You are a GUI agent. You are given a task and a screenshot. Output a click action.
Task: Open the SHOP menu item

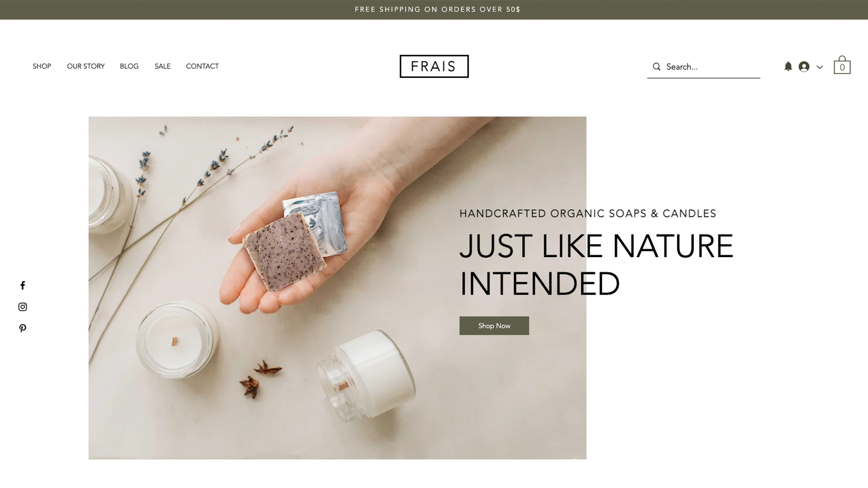point(42,66)
